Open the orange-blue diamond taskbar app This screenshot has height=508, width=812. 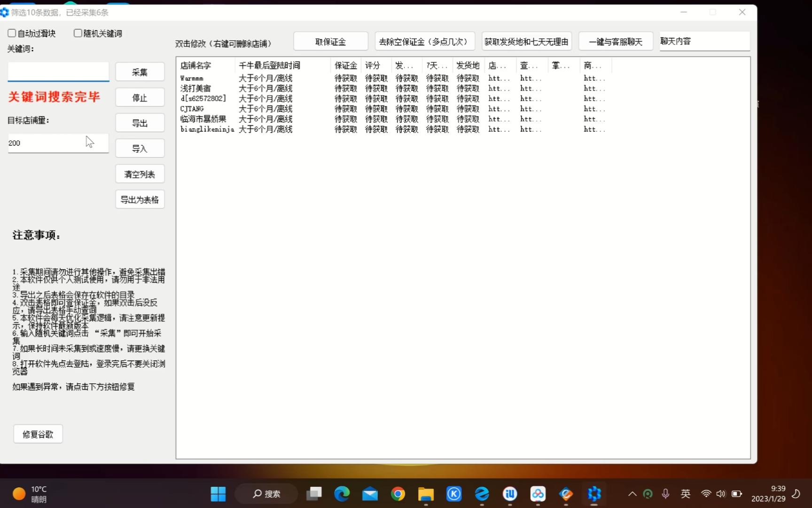(566, 494)
